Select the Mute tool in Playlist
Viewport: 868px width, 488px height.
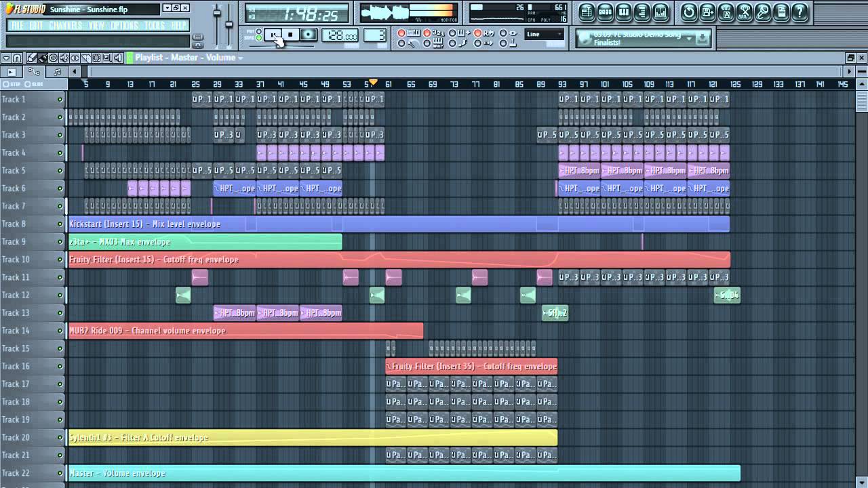[64, 58]
